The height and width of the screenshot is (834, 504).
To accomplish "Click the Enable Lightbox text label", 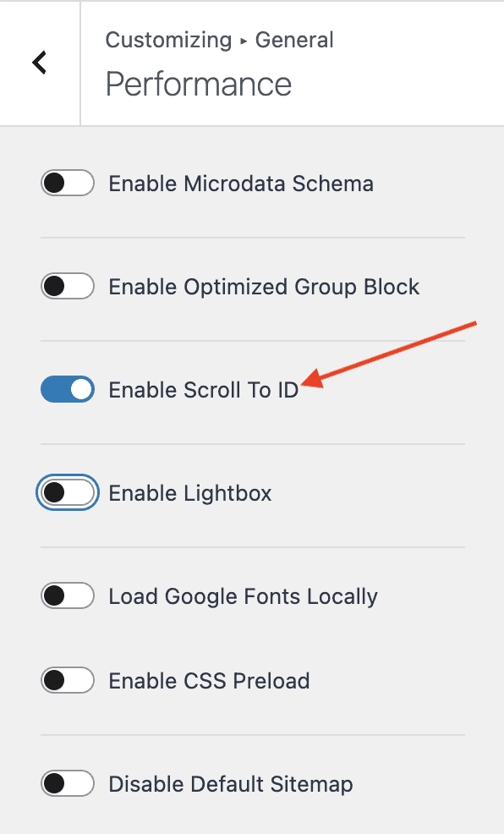I will click(x=189, y=492).
